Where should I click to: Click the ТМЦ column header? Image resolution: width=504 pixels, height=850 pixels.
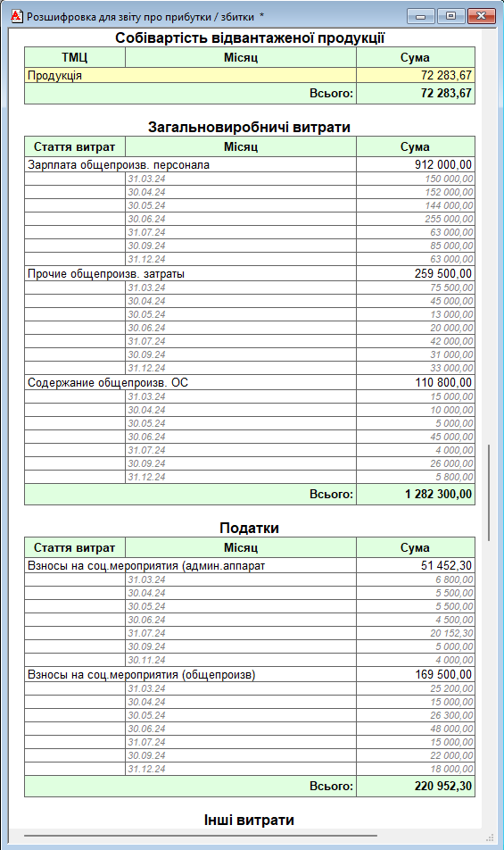tap(75, 57)
